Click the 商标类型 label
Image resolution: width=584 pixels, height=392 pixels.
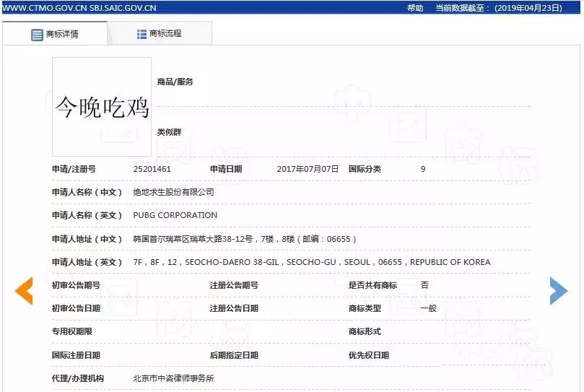tap(365, 308)
